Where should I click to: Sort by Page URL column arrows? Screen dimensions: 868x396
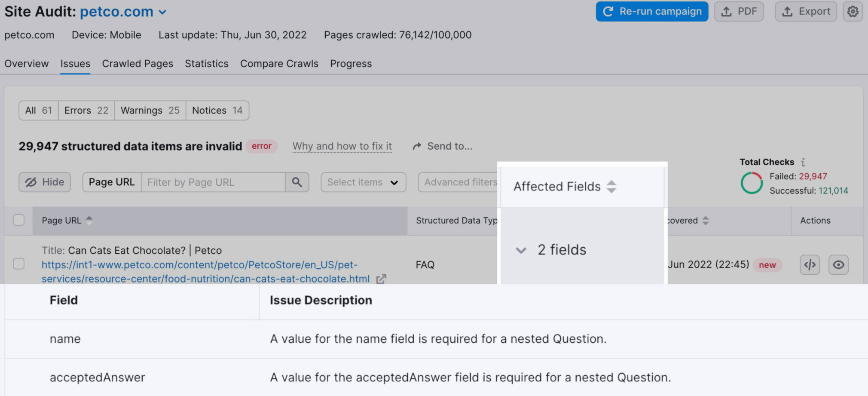click(x=89, y=220)
